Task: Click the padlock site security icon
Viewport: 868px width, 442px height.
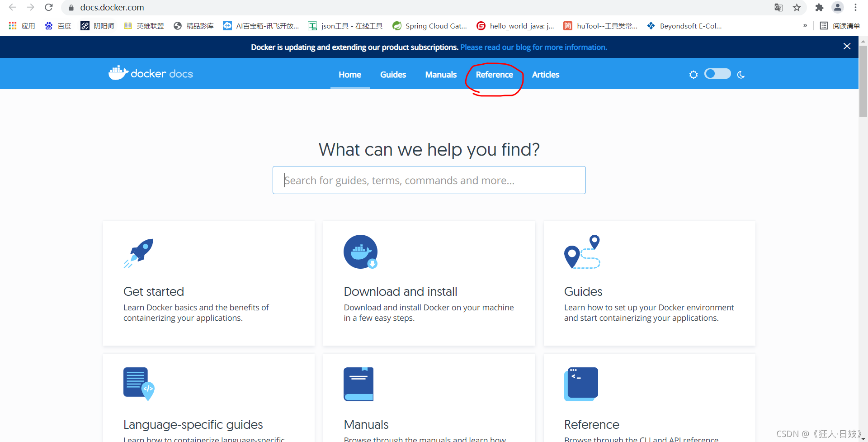Action: tap(71, 8)
